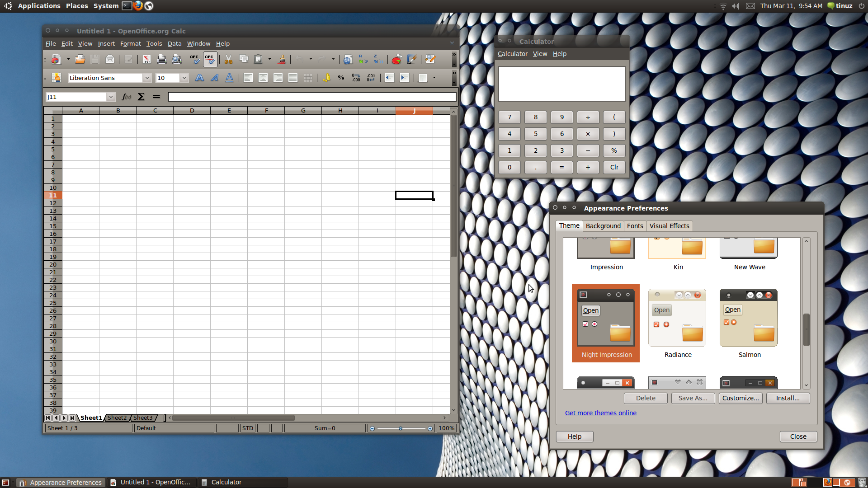Switch to the Sheet2 tab
868x488 pixels.
[x=117, y=418]
